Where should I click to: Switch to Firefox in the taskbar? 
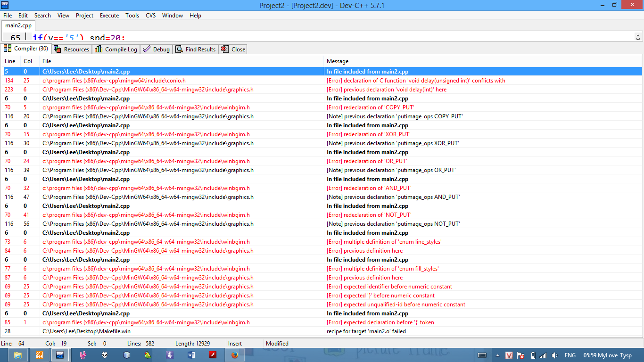pos(234,355)
